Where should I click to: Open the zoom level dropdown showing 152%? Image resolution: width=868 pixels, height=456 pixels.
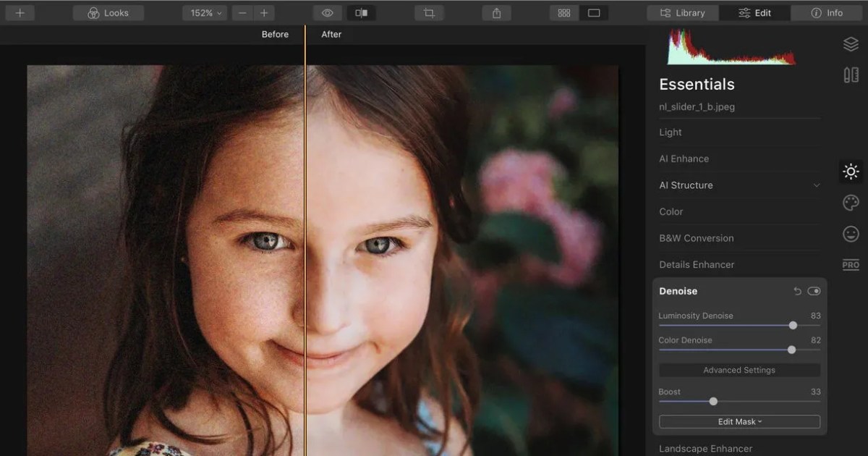coord(204,12)
